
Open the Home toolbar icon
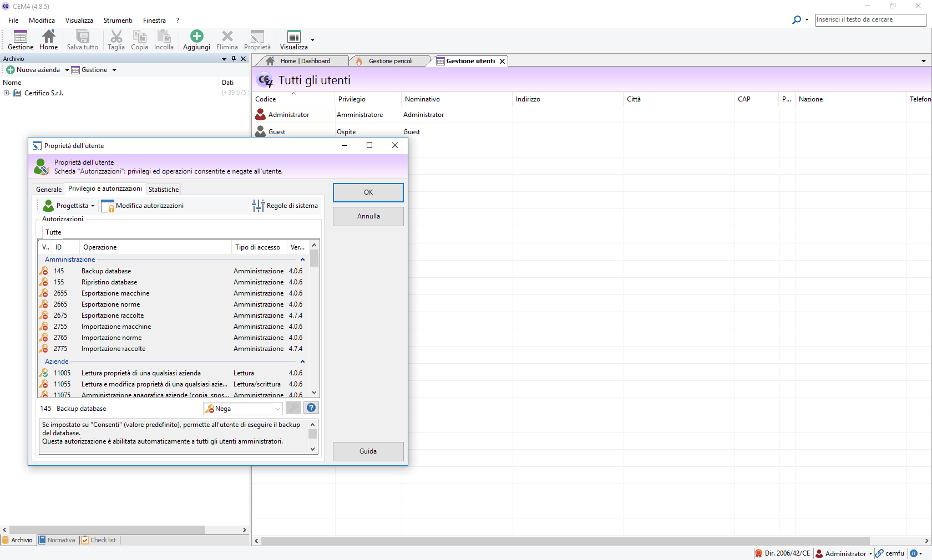[x=49, y=37]
